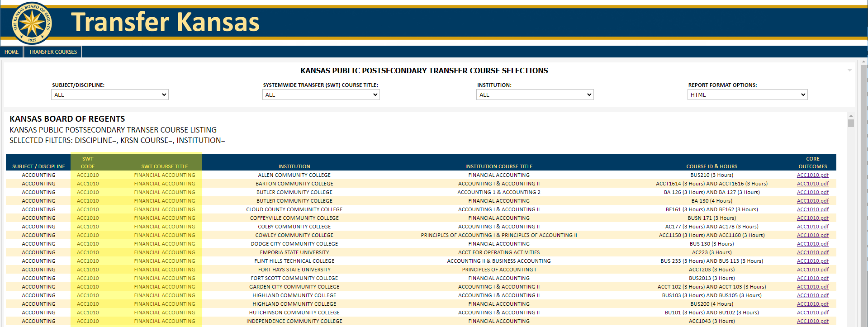
Task: Click the Institution column header
Action: (x=294, y=166)
